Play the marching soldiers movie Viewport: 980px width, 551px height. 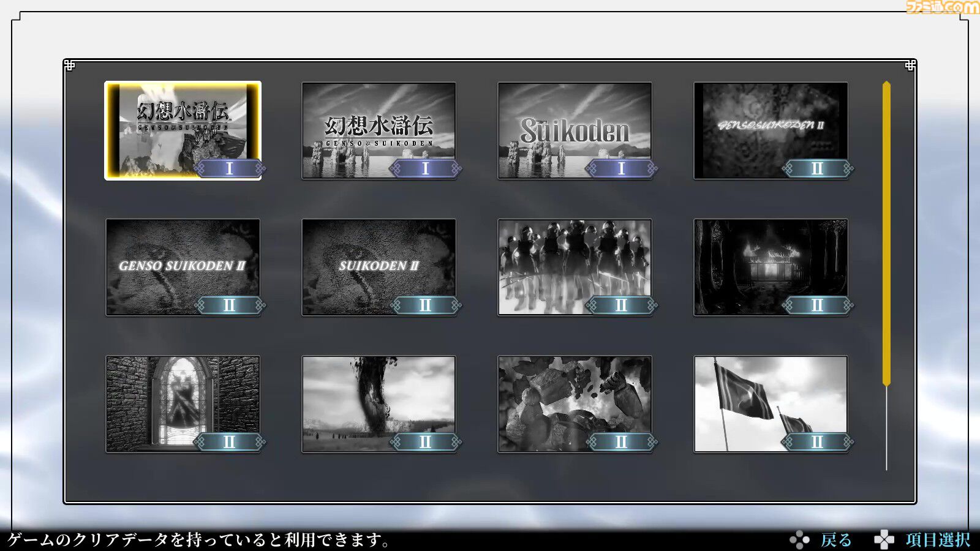[x=575, y=268]
